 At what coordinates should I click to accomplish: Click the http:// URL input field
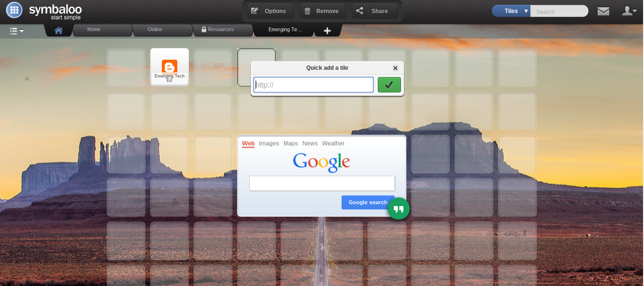tap(314, 85)
